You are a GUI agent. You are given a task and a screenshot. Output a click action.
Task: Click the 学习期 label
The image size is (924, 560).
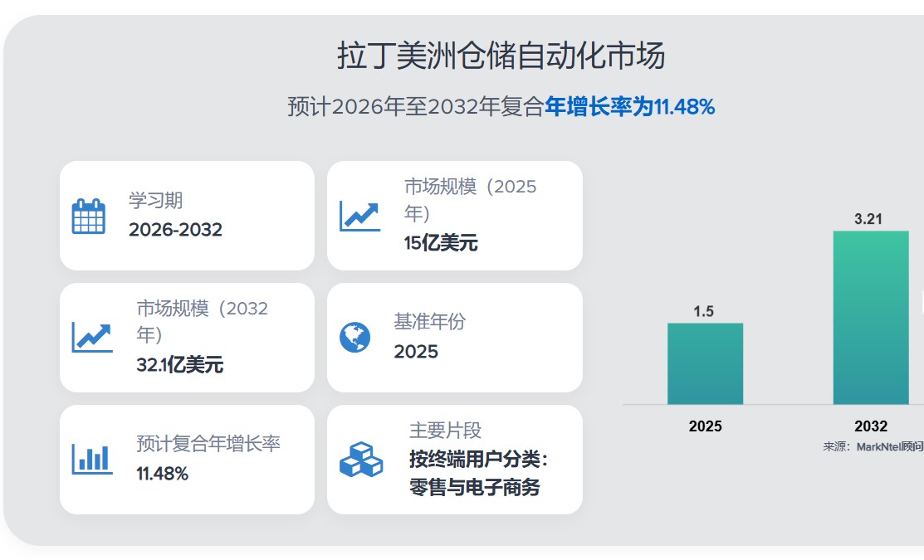(x=155, y=200)
